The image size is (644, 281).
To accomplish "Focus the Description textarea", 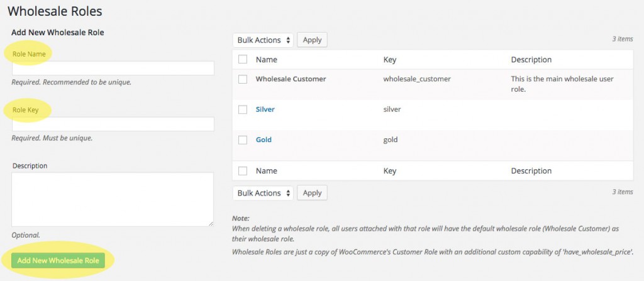I will click(x=113, y=199).
